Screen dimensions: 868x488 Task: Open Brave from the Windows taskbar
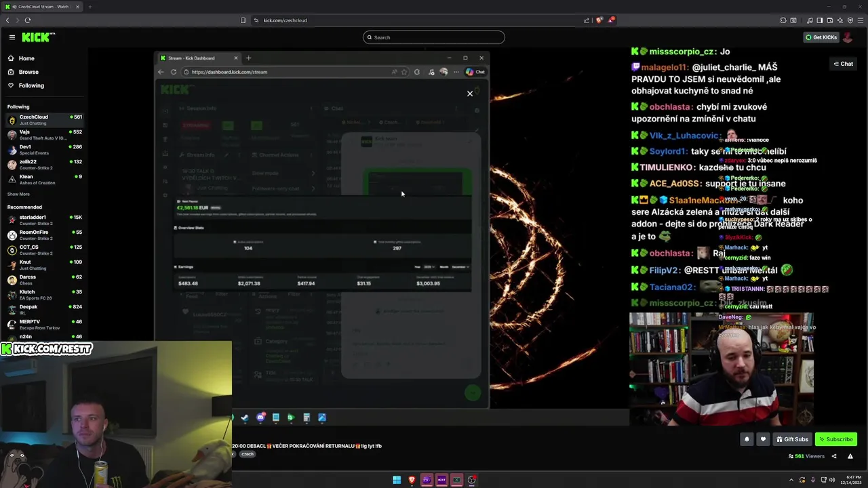[412, 480]
